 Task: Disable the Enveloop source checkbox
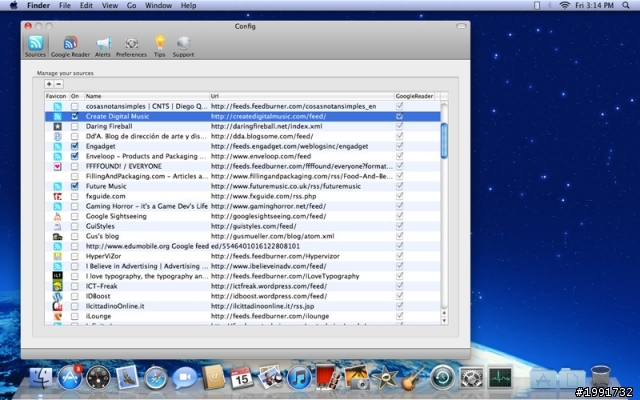pos(74,156)
